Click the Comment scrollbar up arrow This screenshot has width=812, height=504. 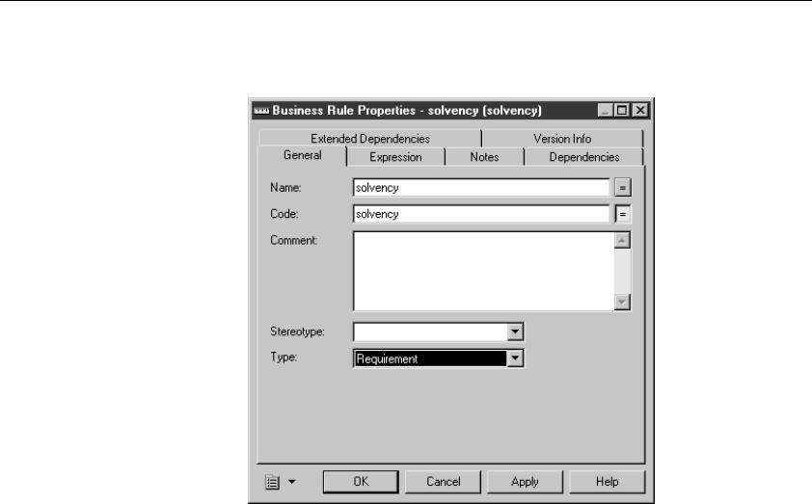[622, 241]
